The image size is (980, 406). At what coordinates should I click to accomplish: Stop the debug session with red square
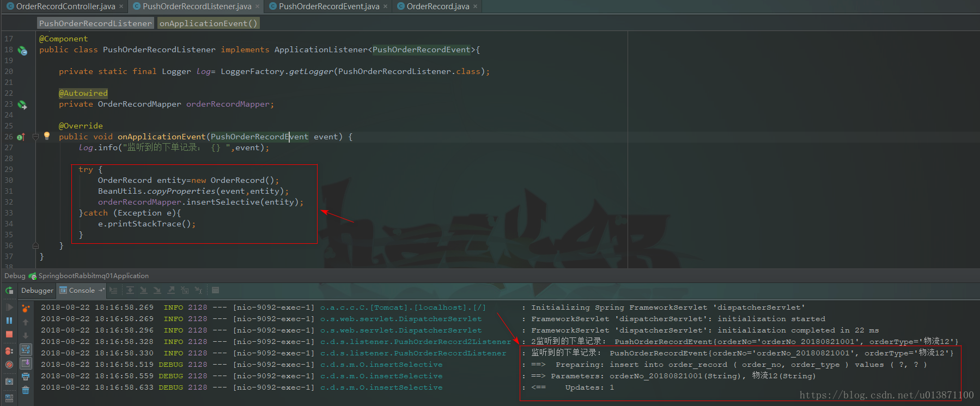coord(9,334)
